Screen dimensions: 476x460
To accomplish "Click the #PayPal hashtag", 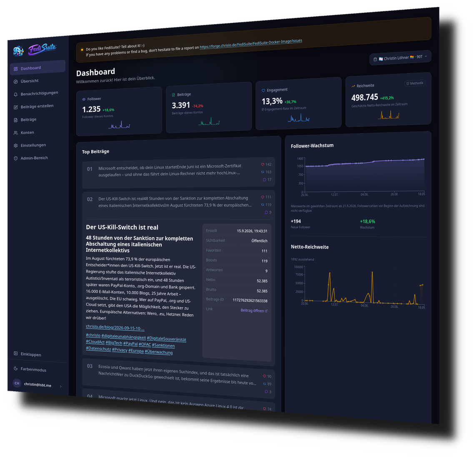I will [x=130, y=343].
